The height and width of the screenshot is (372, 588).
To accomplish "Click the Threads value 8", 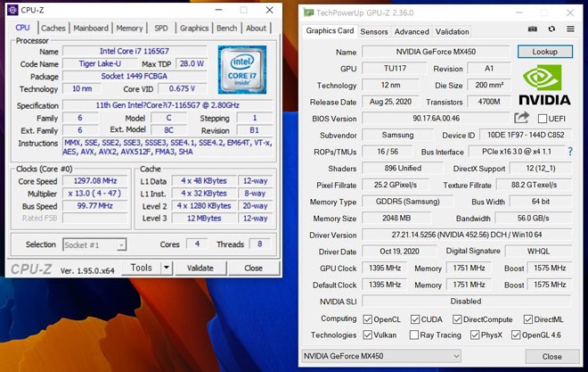I will point(260,244).
